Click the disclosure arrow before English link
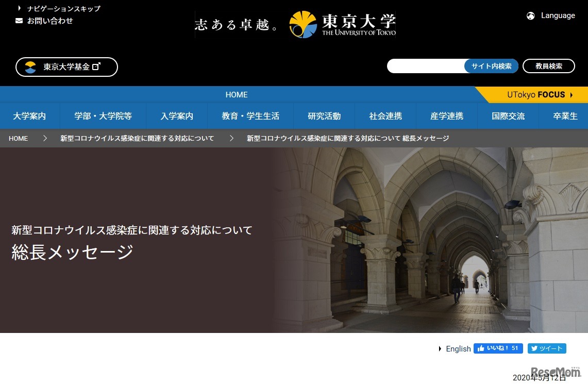588x384 pixels. [x=440, y=348]
